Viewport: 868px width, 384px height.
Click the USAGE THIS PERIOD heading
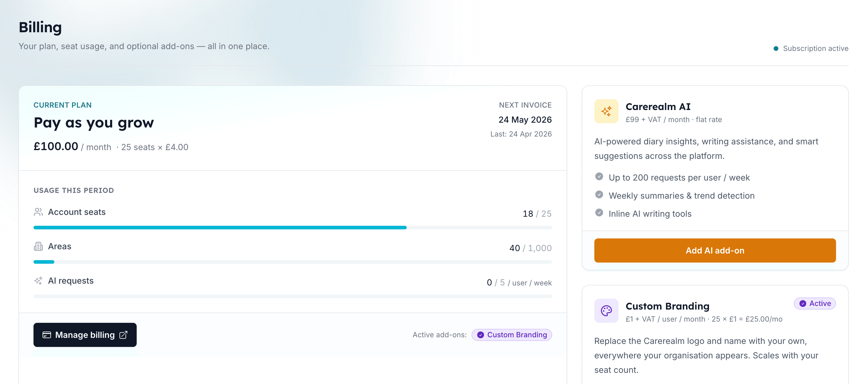pos(74,190)
